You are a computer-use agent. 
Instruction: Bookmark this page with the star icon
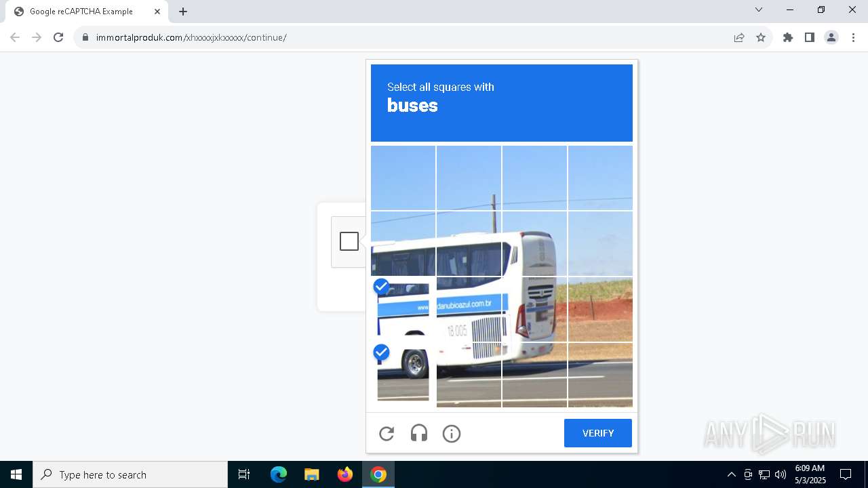coord(761,37)
